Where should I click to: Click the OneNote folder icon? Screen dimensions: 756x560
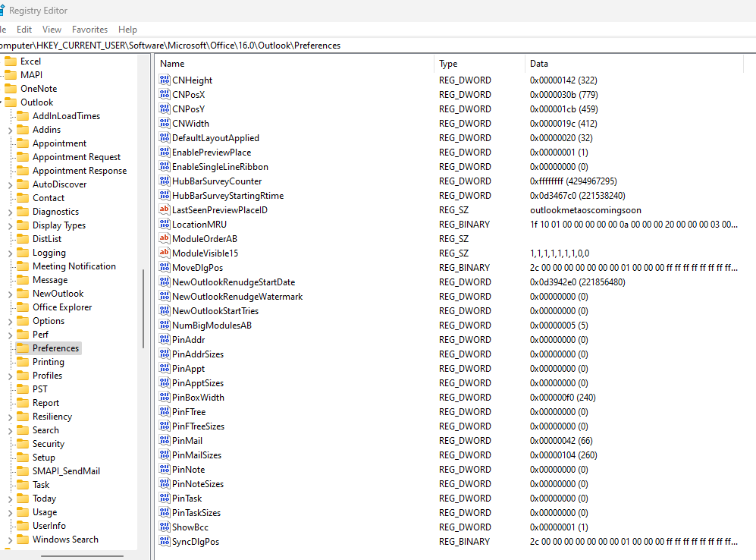[11, 89]
